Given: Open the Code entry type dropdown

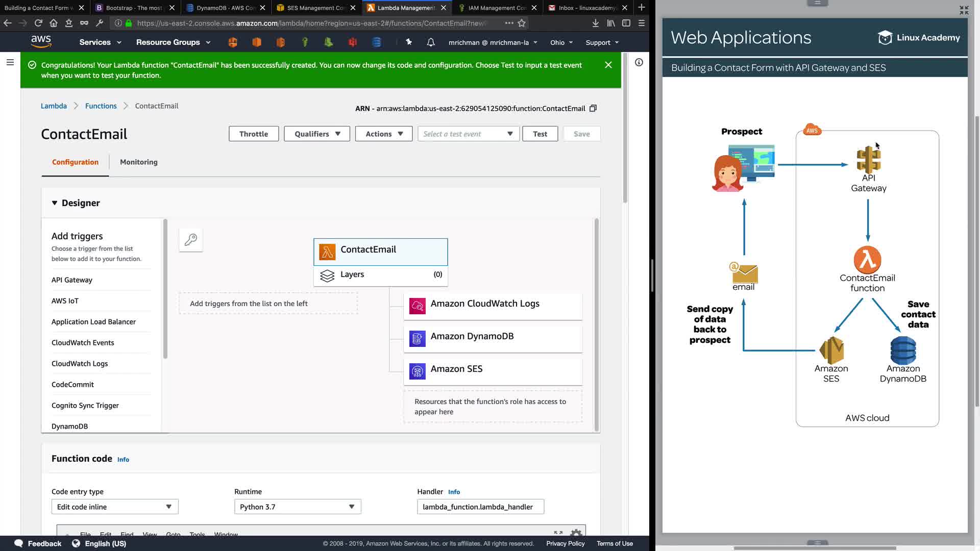Looking at the screenshot, I should (114, 507).
